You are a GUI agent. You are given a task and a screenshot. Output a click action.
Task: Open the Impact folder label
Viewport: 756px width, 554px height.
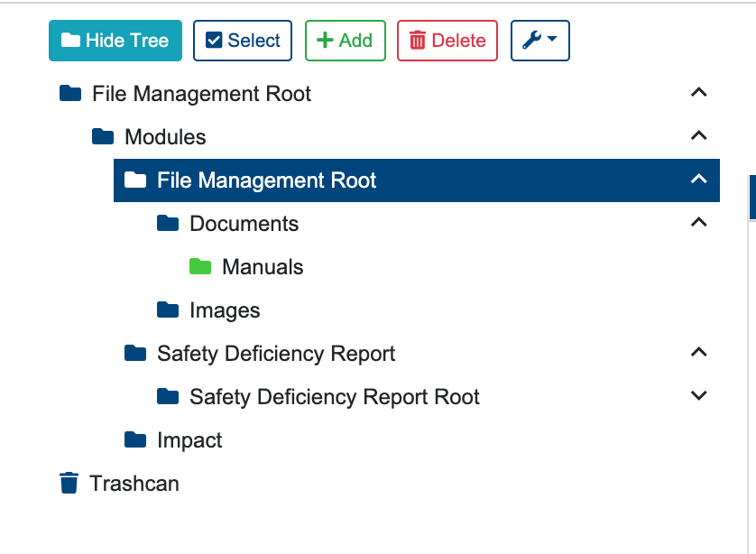click(189, 440)
